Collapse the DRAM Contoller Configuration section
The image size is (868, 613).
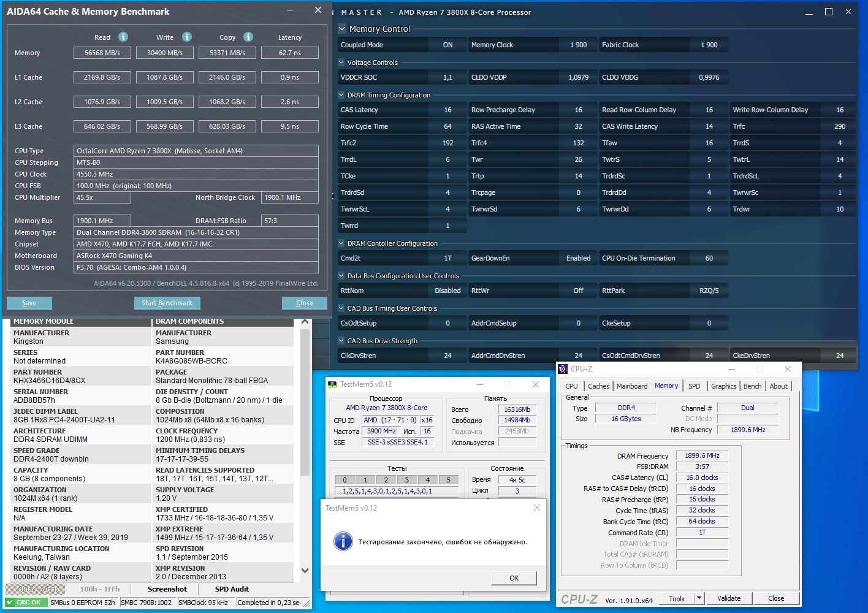pos(341,243)
